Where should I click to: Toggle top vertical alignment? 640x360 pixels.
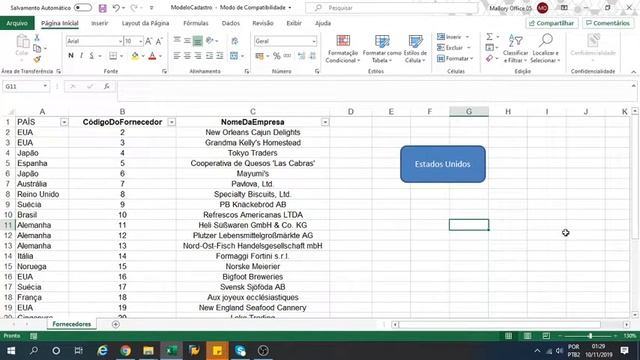(177, 41)
